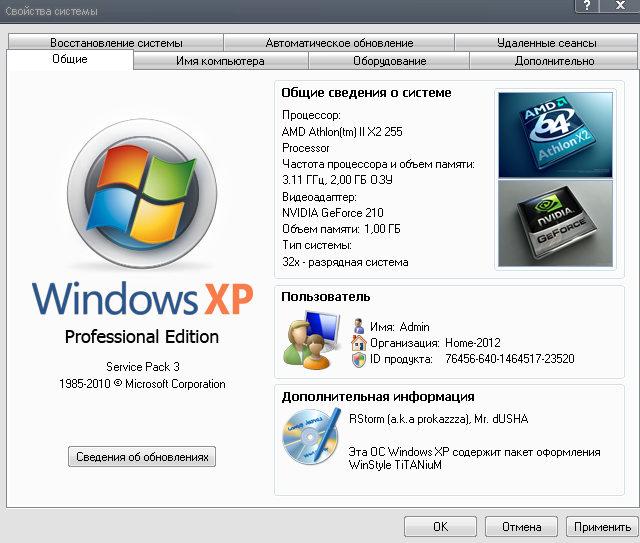This screenshot has height=543, width=640.
Task: Click the users and monitor icon
Action: [x=312, y=340]
